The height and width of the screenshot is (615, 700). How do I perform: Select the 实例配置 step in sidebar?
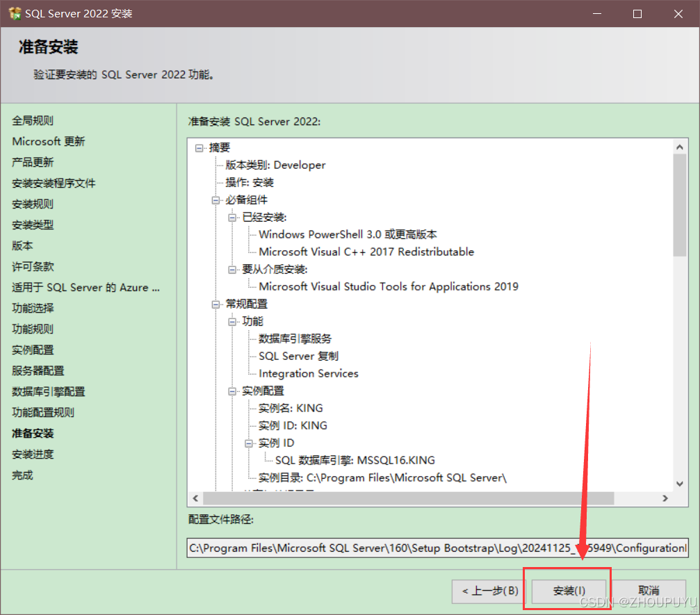[33, 350]
